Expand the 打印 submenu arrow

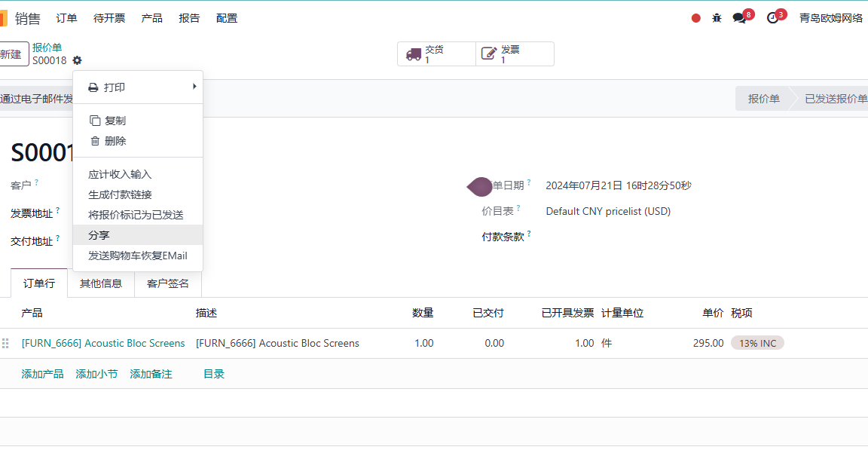pyautogui.click(x=194, y=87)
